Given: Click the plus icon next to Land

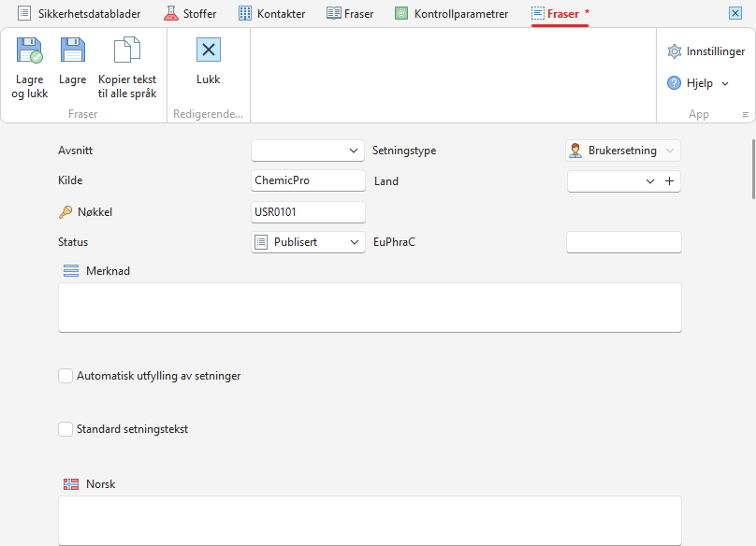Looking at the screenshot, I should coord(669,181).
